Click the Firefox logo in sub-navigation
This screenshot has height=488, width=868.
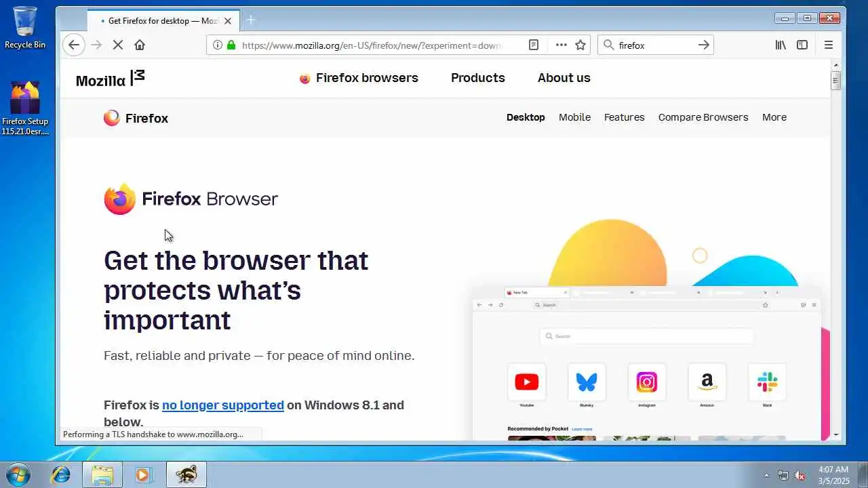click(x=136, y=118)
